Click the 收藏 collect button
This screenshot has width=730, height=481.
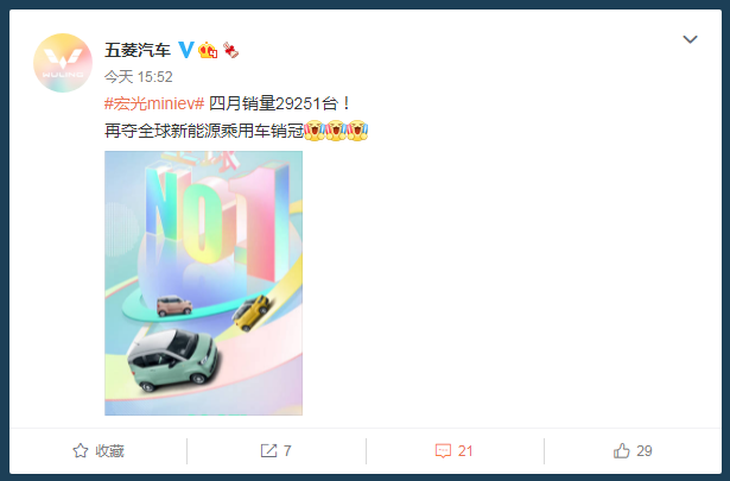98,451
